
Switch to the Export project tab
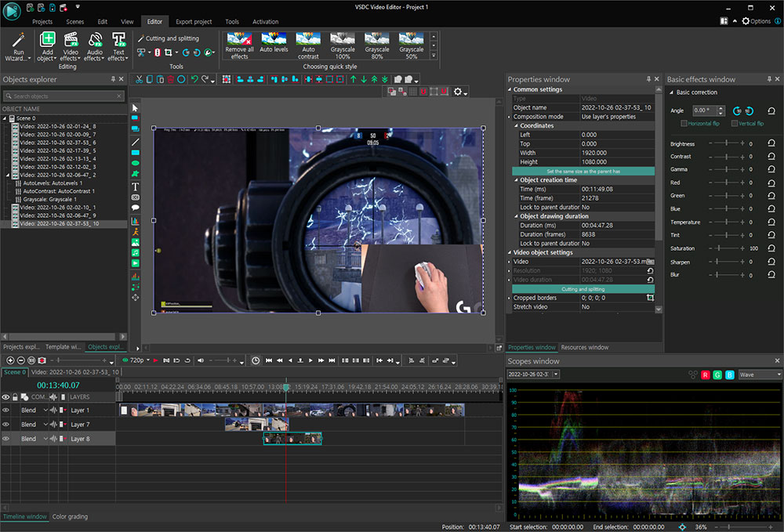pyautogui.click(x=194, y=22)
